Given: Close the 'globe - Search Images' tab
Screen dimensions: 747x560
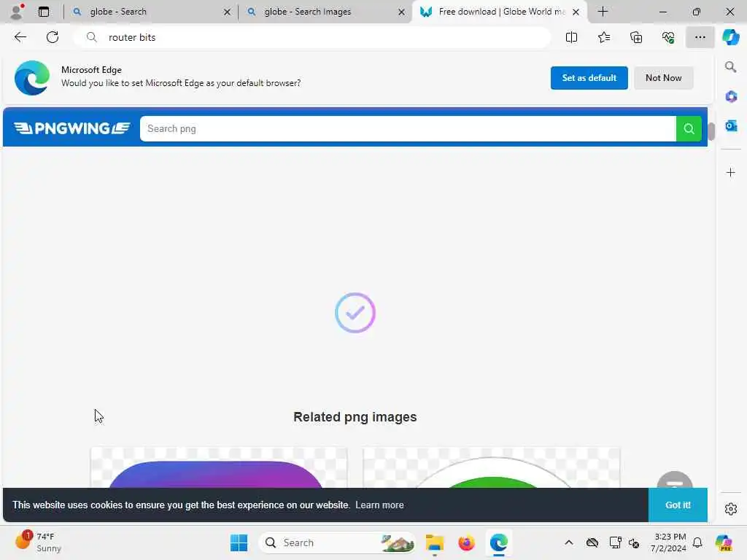Looking at the screenshot, I should point(402,12).
